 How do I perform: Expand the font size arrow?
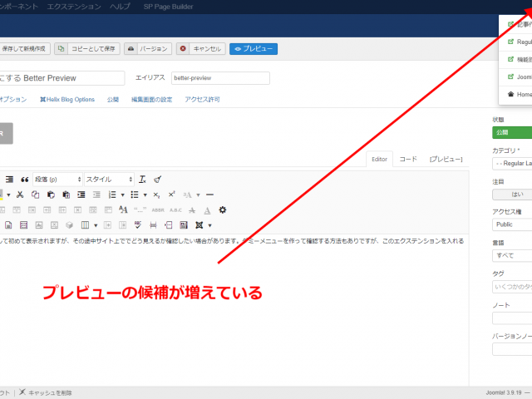(x=198, y=195)
